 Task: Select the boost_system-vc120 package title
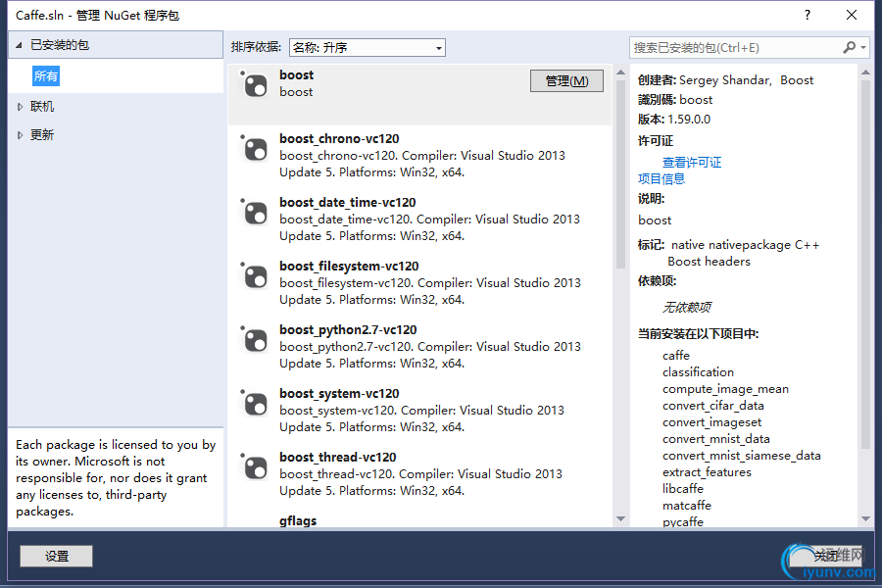339,393
